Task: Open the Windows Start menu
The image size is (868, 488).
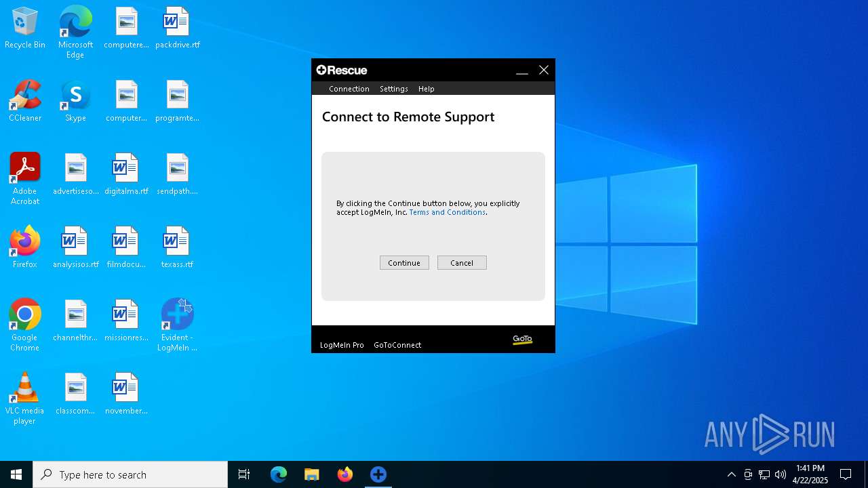Action: pos(16,474)
